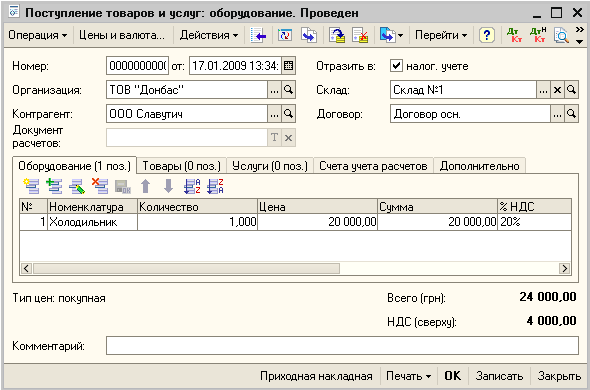Switch to the Услуги (0 поз.) tab
590x390 pixels.
pos(270,166)
